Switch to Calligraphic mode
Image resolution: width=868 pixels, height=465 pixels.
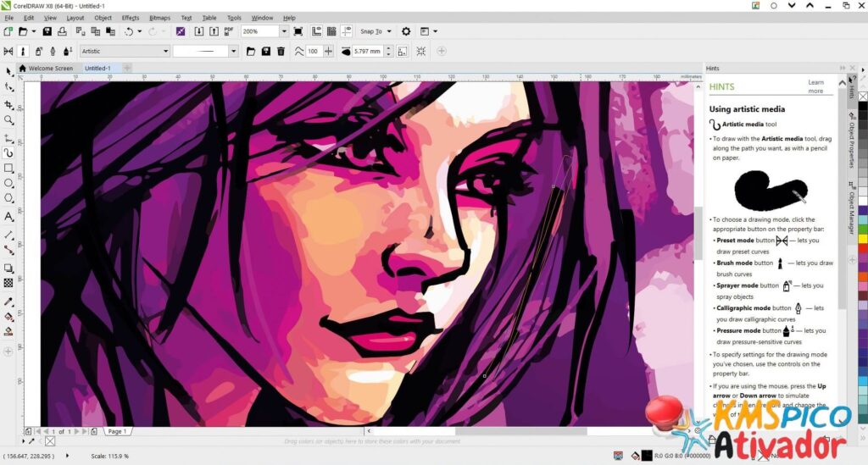[x=53, y=51]
